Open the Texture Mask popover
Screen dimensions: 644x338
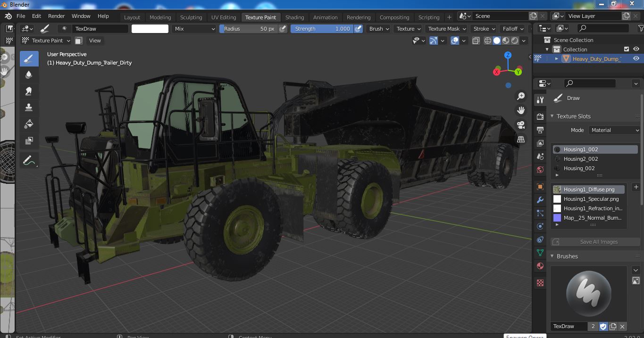[447, 29]
